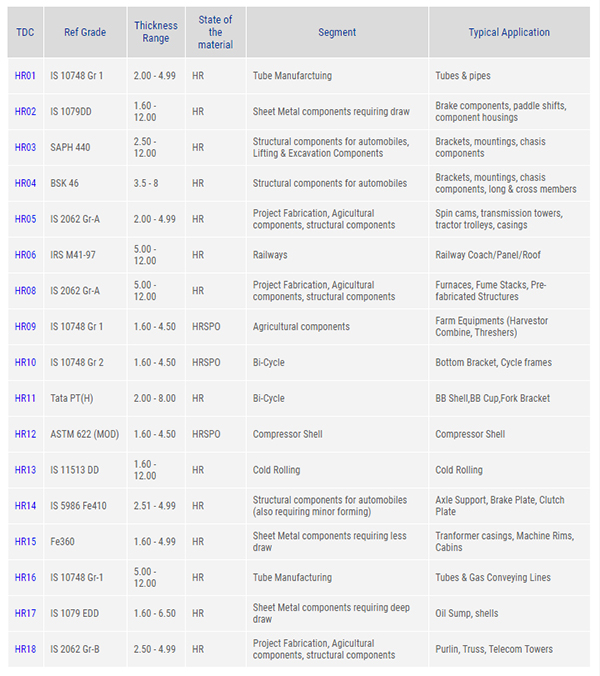Click the Purlin, Truss, Telecom Towers cell

(x=509, y=648)
